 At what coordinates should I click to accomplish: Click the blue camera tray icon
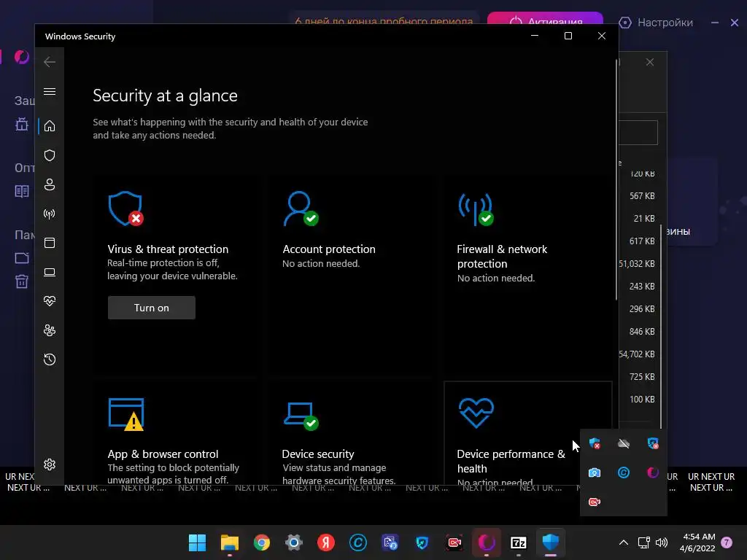595,472
